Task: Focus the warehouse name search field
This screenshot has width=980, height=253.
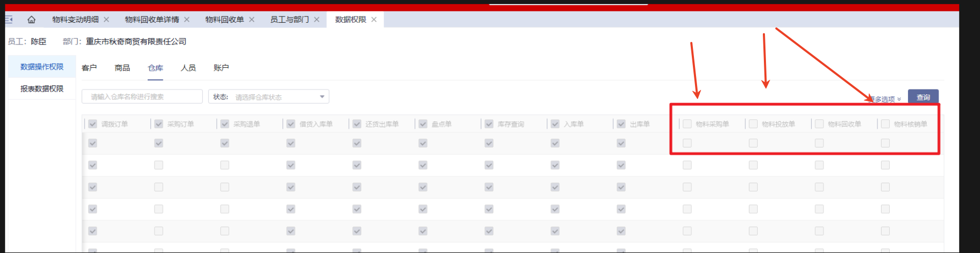Action: [x=142, y=97]
